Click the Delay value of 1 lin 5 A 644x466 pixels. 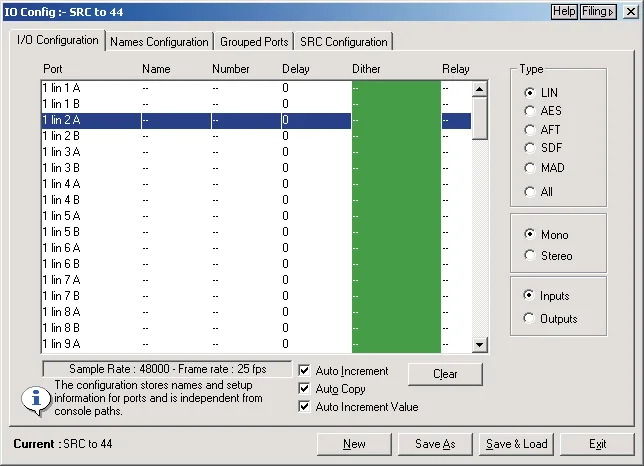click(x=285, y=216)
